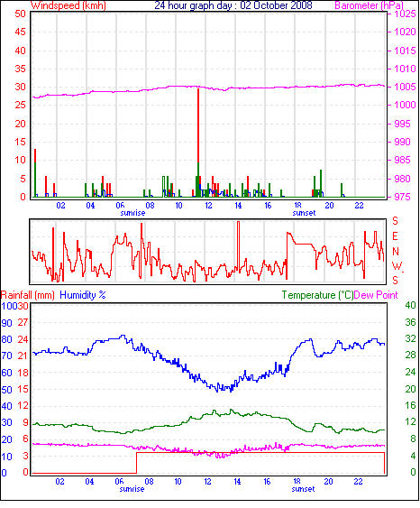Click the 24 hour graph day title
Screen dimensions: 420x508
click(233, 5)
